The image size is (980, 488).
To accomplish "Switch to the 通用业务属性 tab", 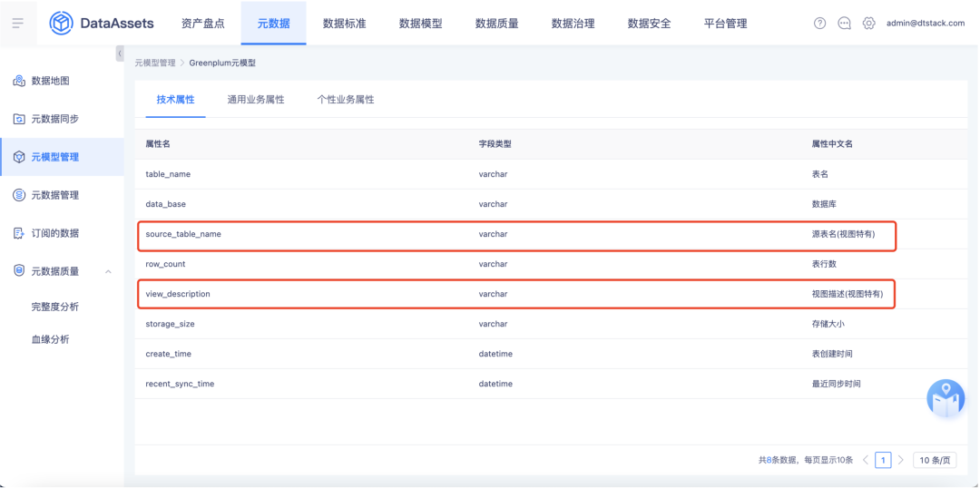I will pos(256,100).
